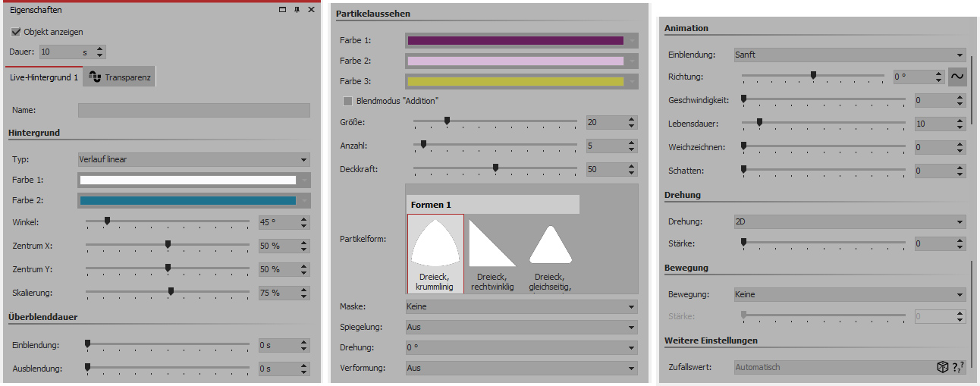Open the purple Farbe 1 particle color picker
Viewport: 980px width, 386px height.
point(515,41)
